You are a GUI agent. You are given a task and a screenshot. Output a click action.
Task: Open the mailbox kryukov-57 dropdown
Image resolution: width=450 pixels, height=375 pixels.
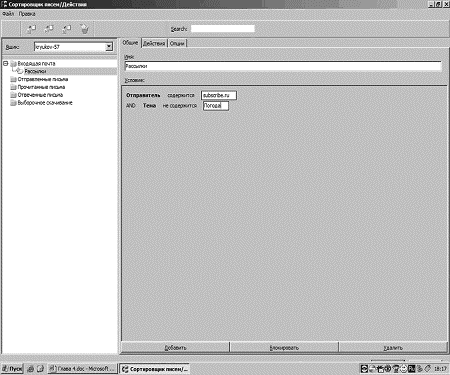109,47
